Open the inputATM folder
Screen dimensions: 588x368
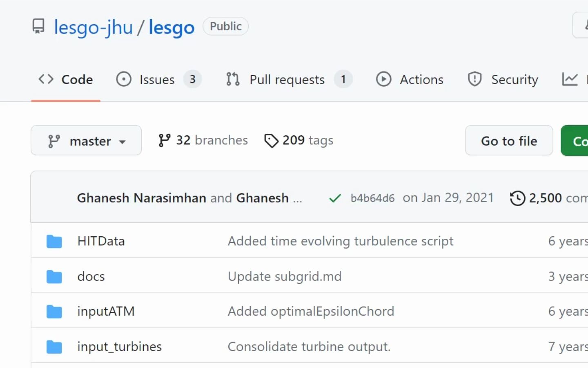(x=106, y=311)
